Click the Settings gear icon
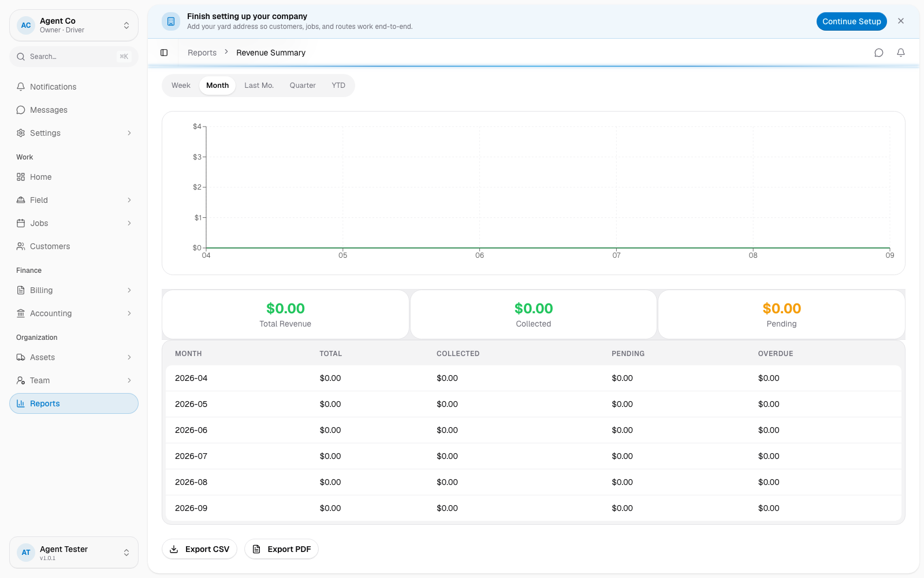 point(21,133)
